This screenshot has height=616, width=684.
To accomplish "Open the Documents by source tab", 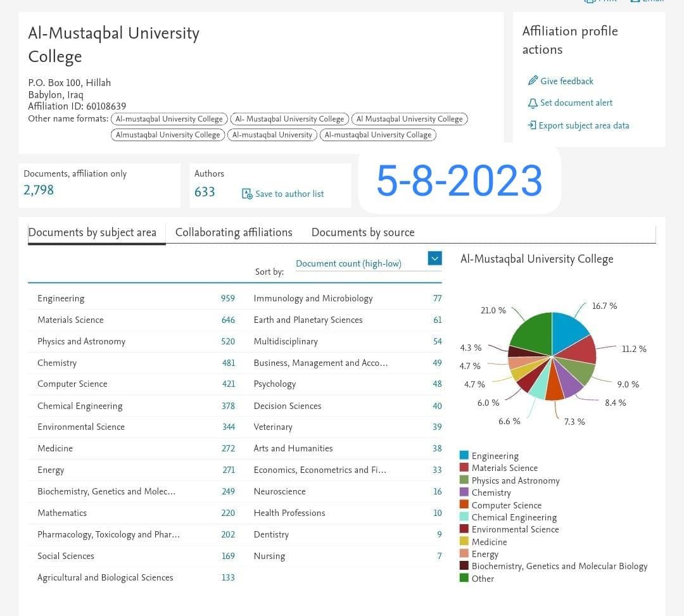I will click(x=363, y=232).
